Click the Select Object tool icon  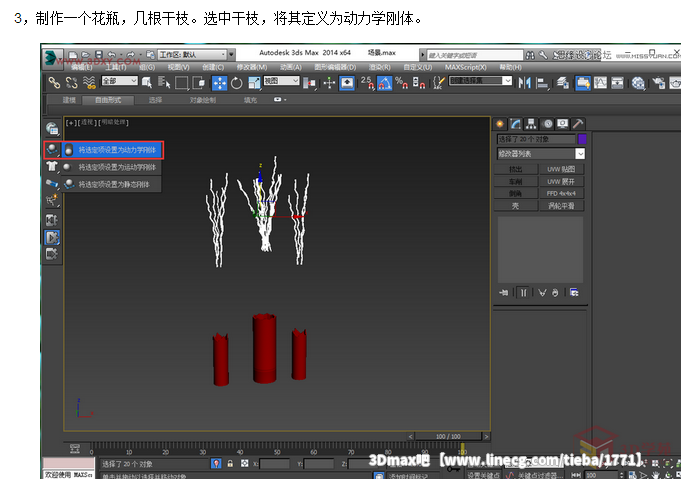[x=147, y=83]
